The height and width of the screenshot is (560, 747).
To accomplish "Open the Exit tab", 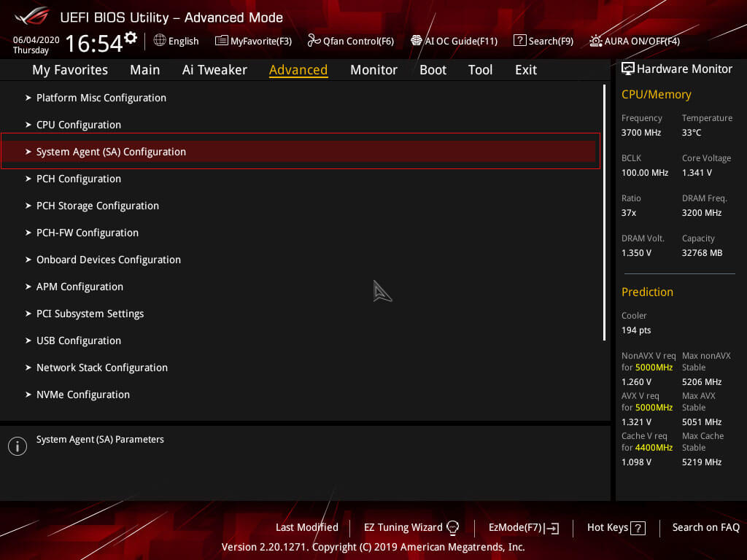I will 526,70.
